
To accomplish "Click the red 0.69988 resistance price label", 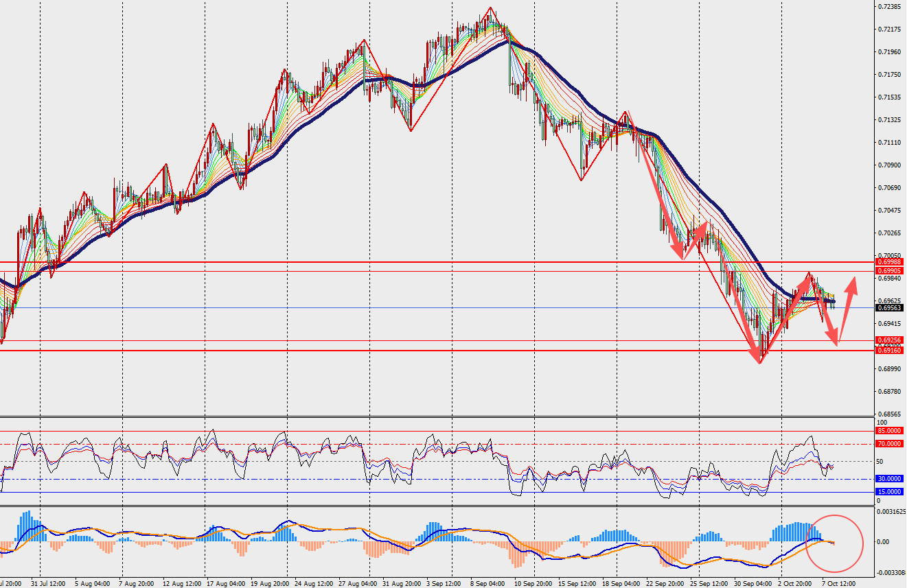I will (891, 262).
